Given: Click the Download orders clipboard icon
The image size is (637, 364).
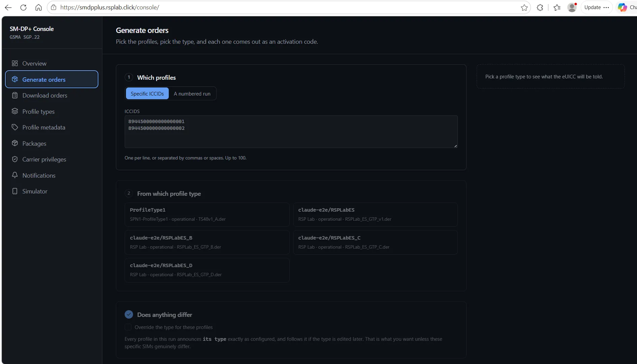Looking at the screenshot, I should 15,95.
